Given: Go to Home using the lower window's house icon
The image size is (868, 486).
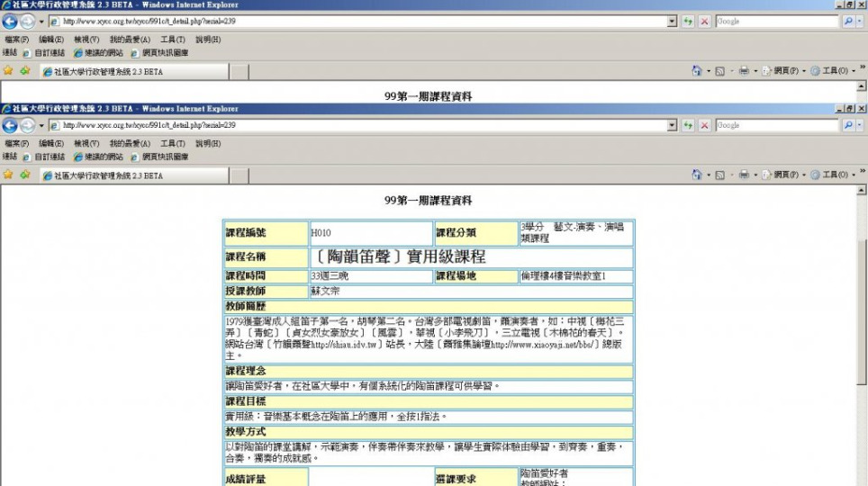Looking at the screenshot, I should (x=696, y=175).
